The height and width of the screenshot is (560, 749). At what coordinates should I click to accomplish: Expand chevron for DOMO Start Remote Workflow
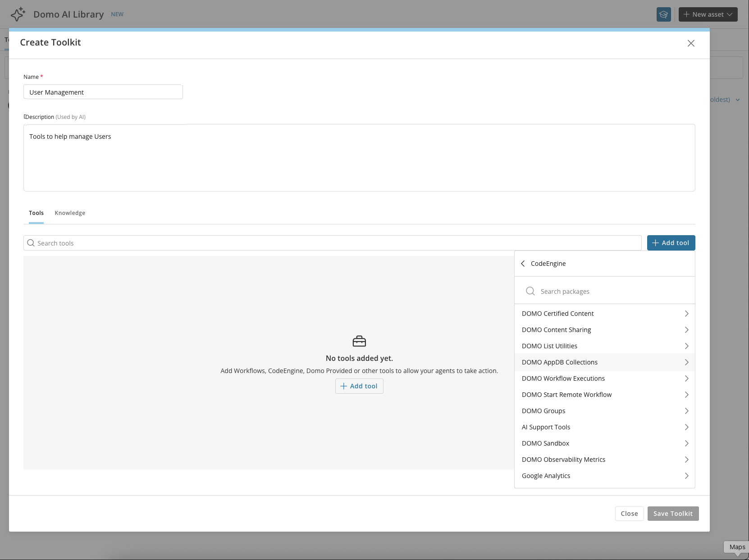click(x=686, y=395)
